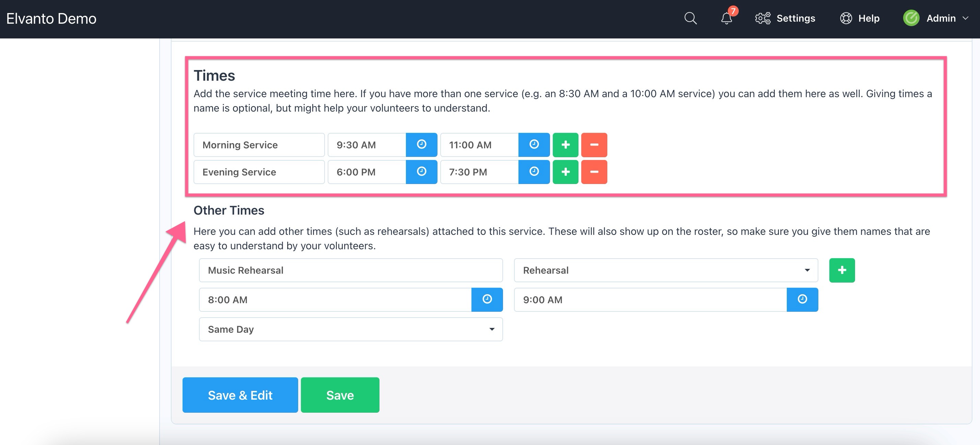The width and height of the screenshot is (980, 445).
Task: Expand the Admin account dropdown chevron
Action: 965,18
